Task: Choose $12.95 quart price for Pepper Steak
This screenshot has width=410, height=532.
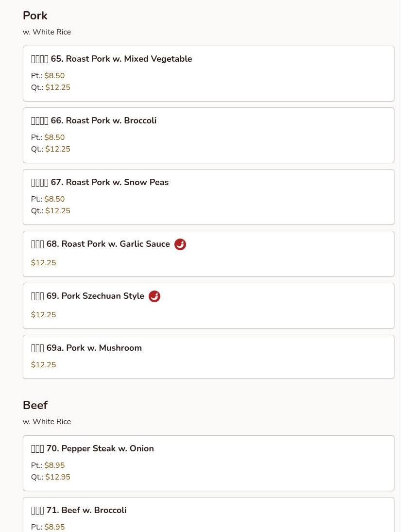Action: click(58, 477)
